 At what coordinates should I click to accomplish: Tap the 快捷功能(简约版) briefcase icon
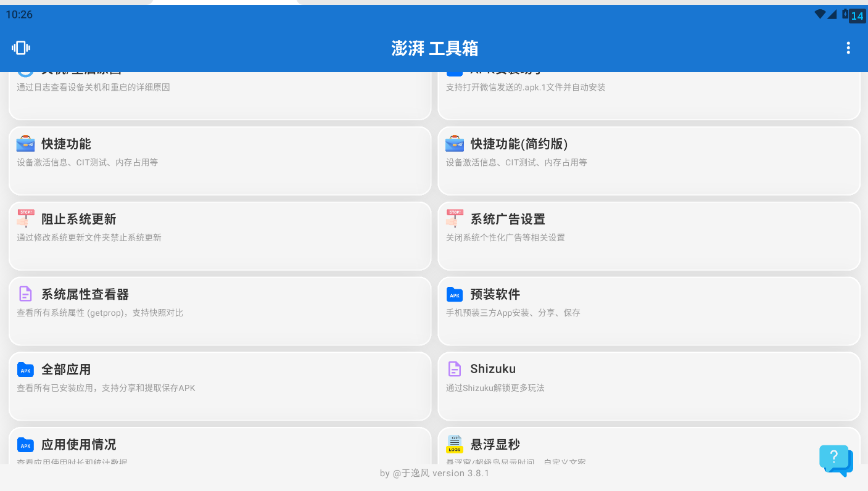pyautogui.click(x=455, y=144)
